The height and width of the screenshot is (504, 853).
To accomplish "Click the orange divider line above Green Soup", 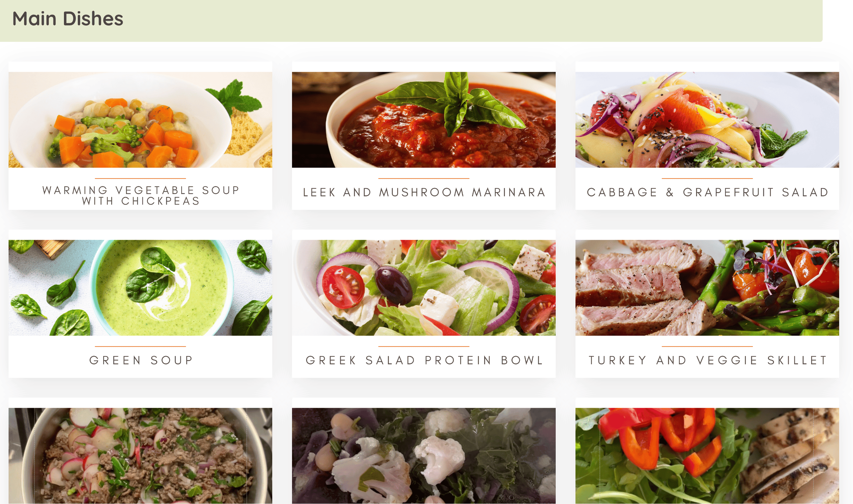I will pyautogui.click(x=140, y=347).
